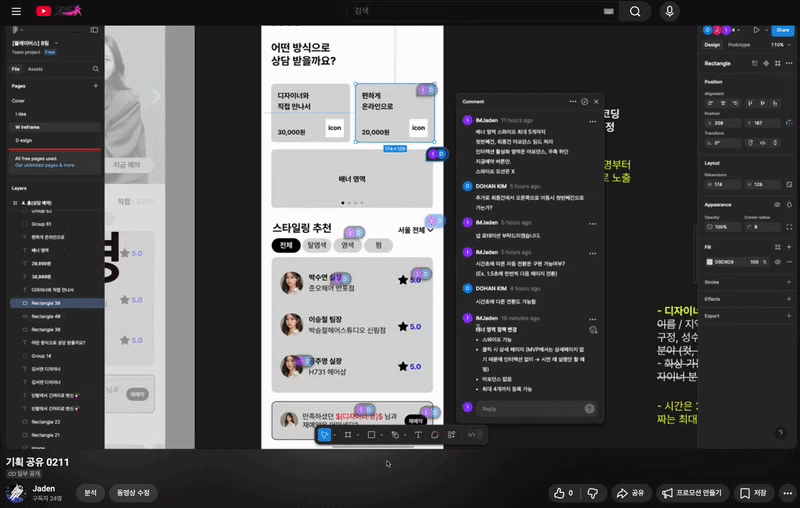The height and width of the screenshot is (508, 800).
Task: Open the Actions tool in Figma toolbar
Action: pyautogui.click(x=452, y=435)
